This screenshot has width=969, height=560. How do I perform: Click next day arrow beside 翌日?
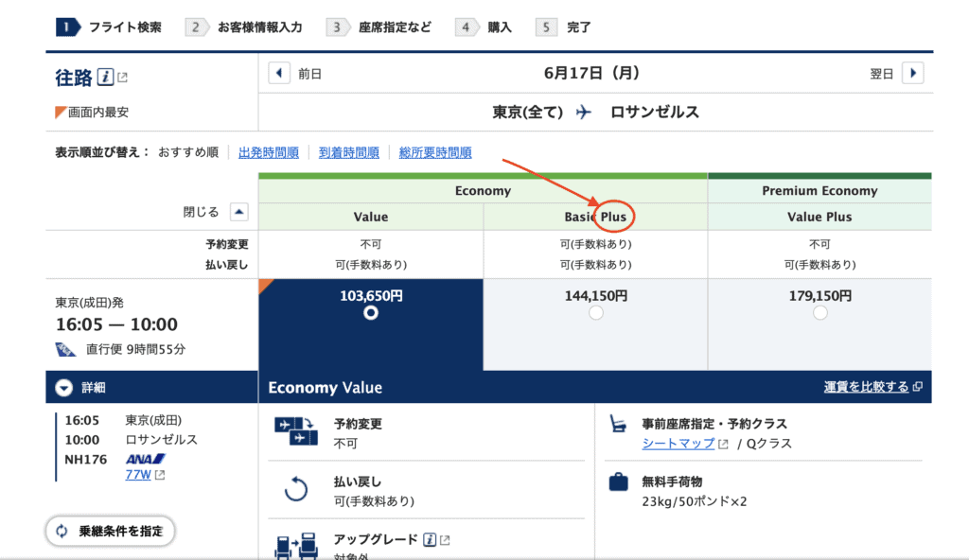(x=912, y=74)
